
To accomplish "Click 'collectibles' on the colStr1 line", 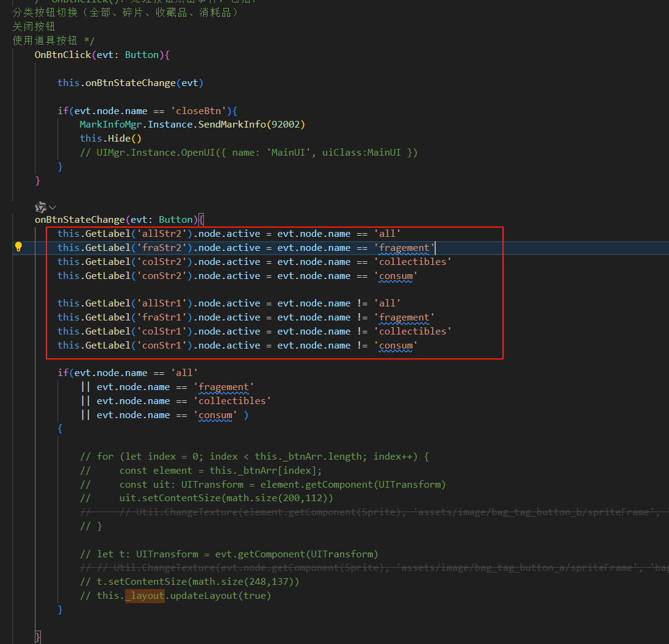I will [x=413, y=331].
